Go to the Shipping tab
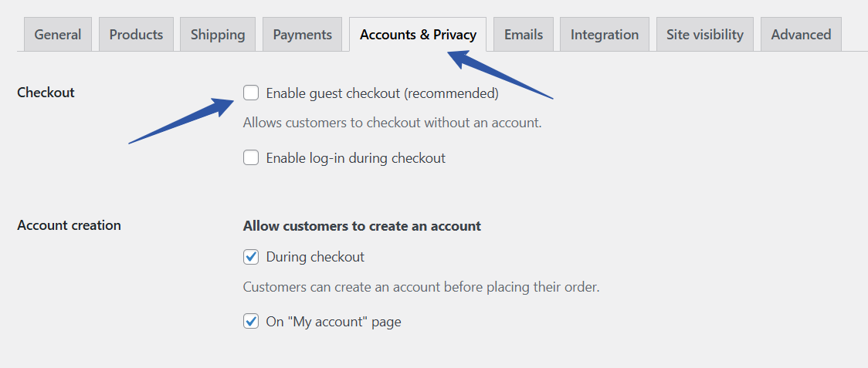868x368 pixels. 218,35
